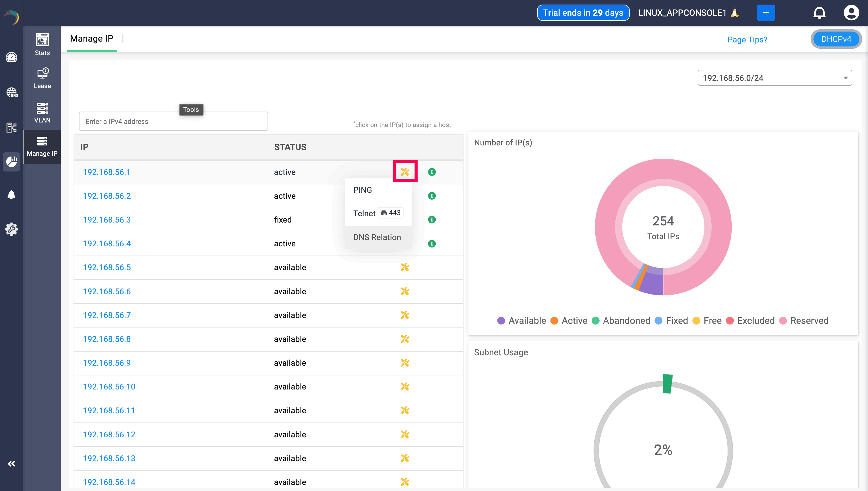Go to the Lease sidebar section
The width and height of the screenshot is (868, 491).
[42, 78]
